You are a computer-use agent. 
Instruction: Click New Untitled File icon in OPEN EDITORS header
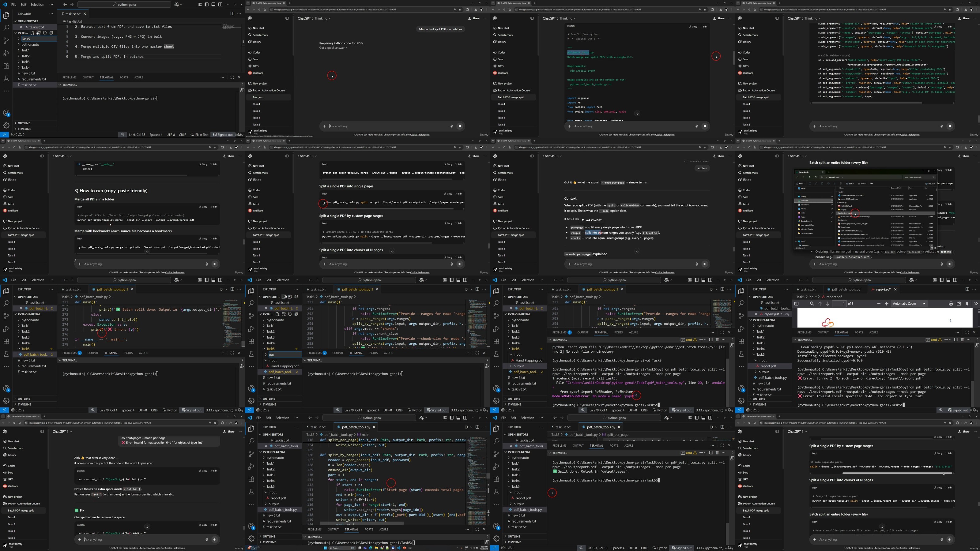coord(284,297)
